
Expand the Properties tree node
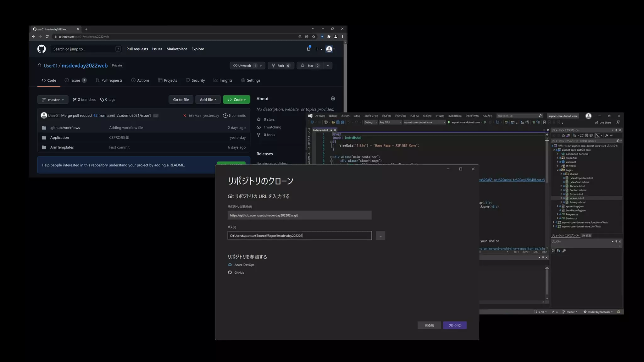(558, 158)
